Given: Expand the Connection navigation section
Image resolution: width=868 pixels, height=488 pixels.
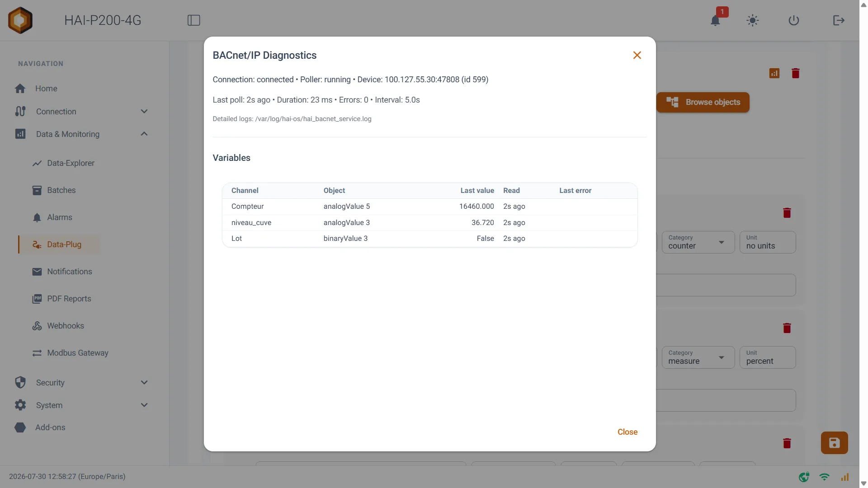Looking at the screenshot, I should tap(81, 111).
